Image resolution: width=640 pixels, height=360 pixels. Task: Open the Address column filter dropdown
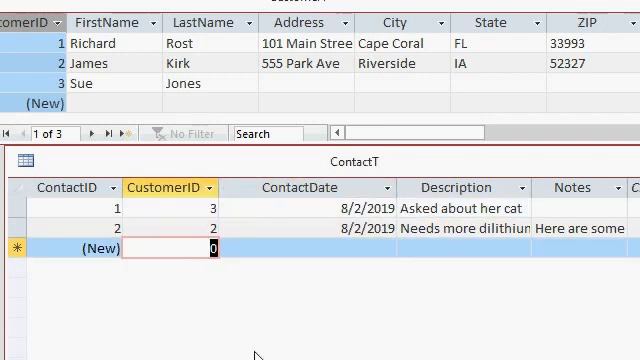click(x=345, y=23)
